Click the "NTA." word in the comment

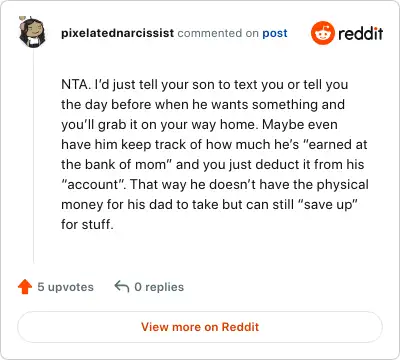(76, 84)
